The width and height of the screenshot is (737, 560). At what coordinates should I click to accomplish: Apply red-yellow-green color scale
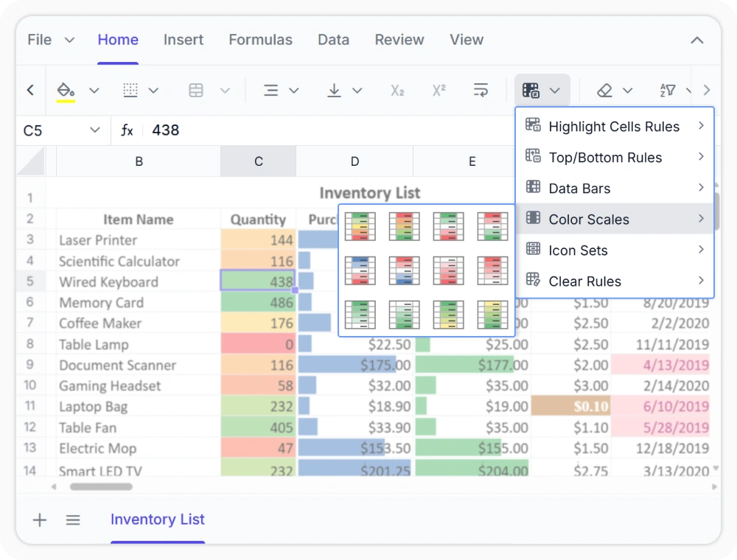(x=404, y=226)
